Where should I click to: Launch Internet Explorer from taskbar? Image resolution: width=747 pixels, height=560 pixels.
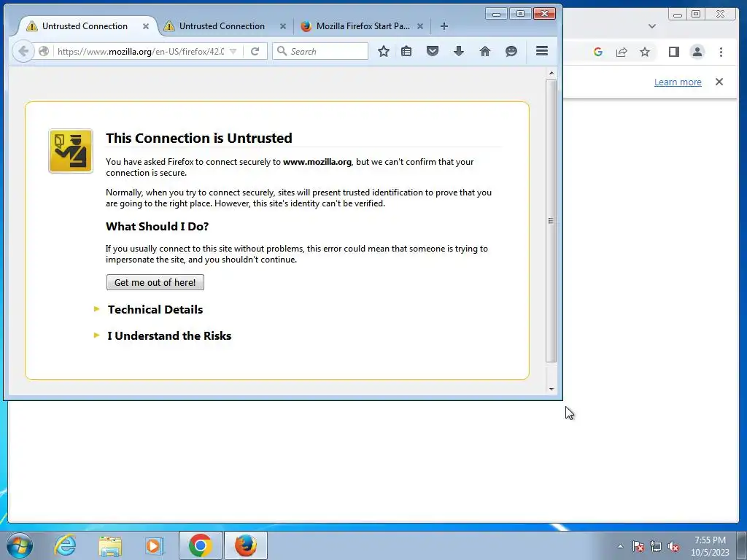tap(65, 545)
